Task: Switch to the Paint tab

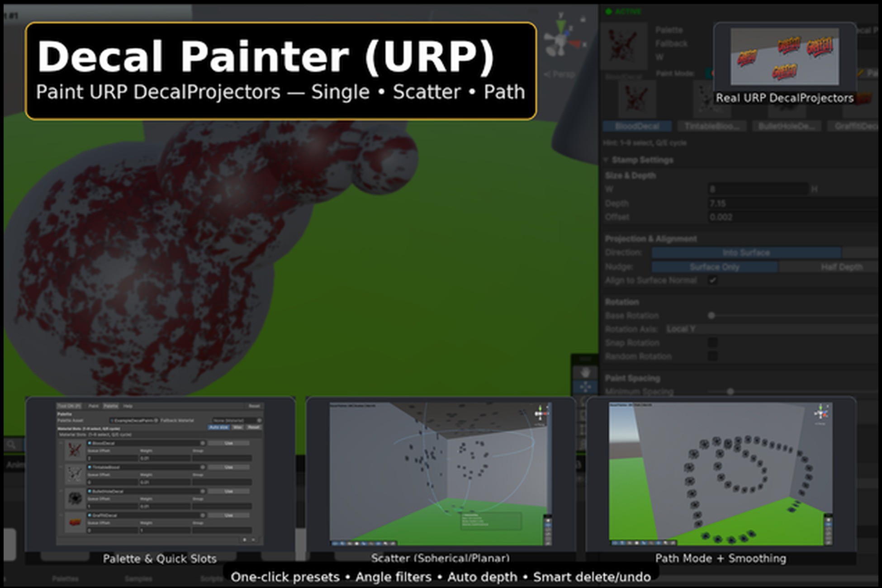Action: [x=94, y=406]
